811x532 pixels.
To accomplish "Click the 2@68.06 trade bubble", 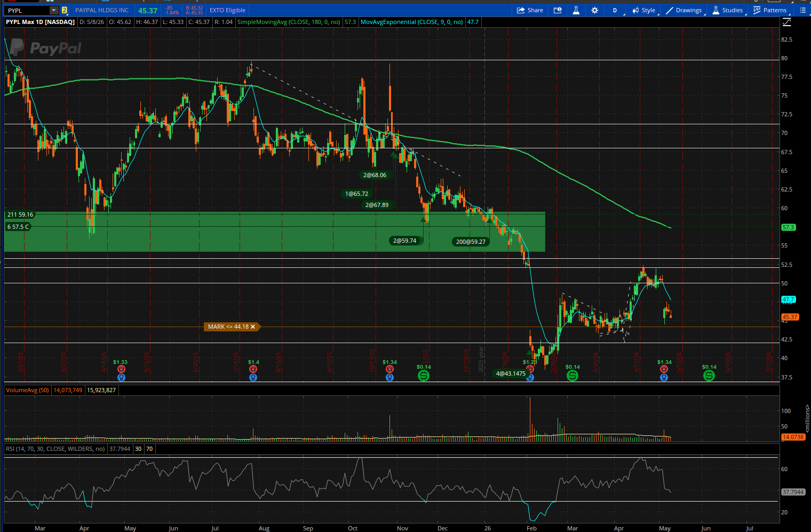I will pos(375,175).
